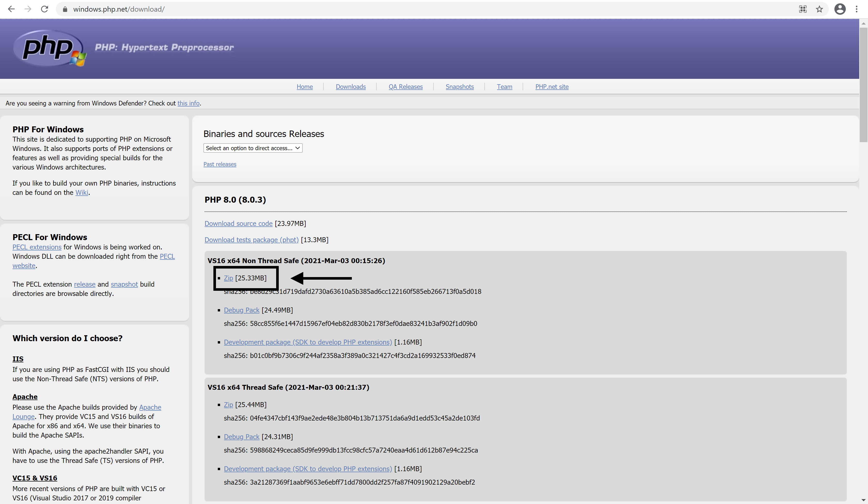The width and height of the screenshot is (868, 504).
Task: Click the PHP Windows logo
Action: (49, 48)
